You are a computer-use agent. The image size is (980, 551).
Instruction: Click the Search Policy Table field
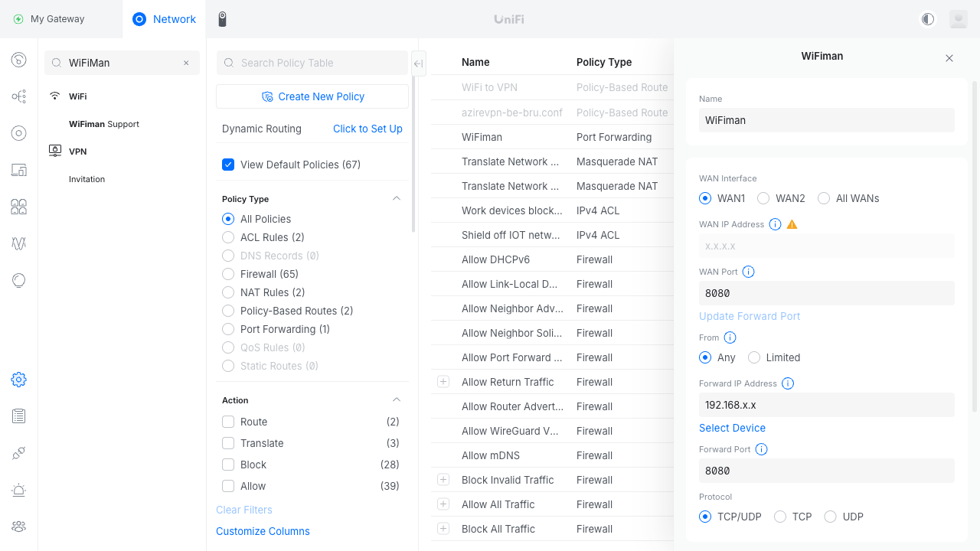[x=312, y=63]
